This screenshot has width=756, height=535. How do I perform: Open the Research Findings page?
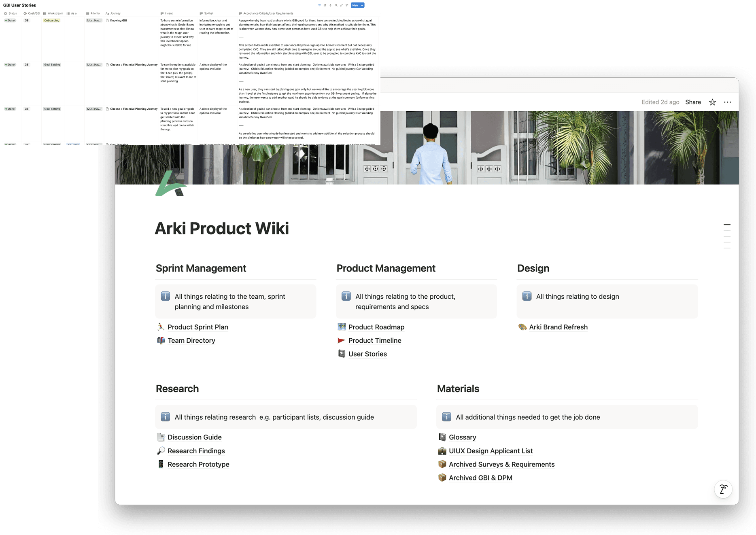pyautogui.click(x=196, y=451)
